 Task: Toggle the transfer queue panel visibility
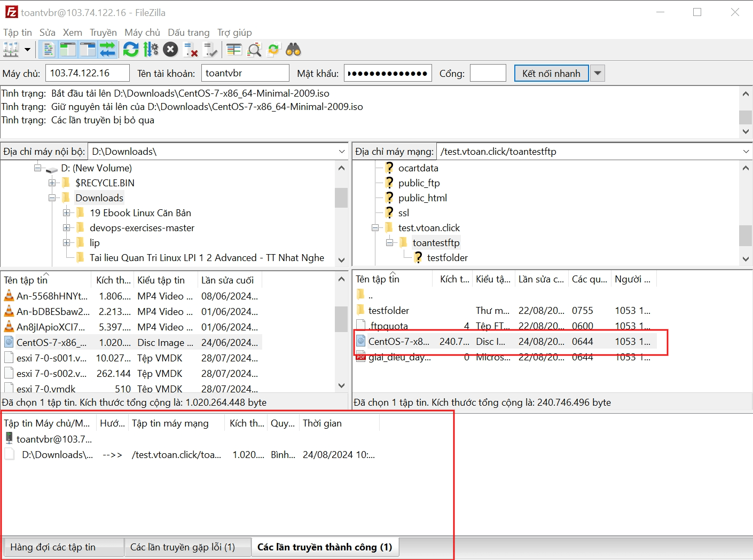(x=107, y=49)
